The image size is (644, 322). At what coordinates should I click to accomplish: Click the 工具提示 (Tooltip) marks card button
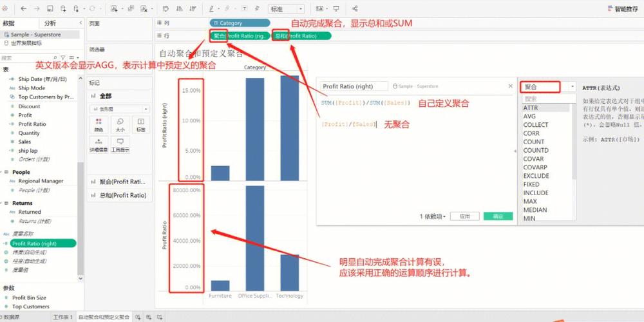[x=120, y=144]
